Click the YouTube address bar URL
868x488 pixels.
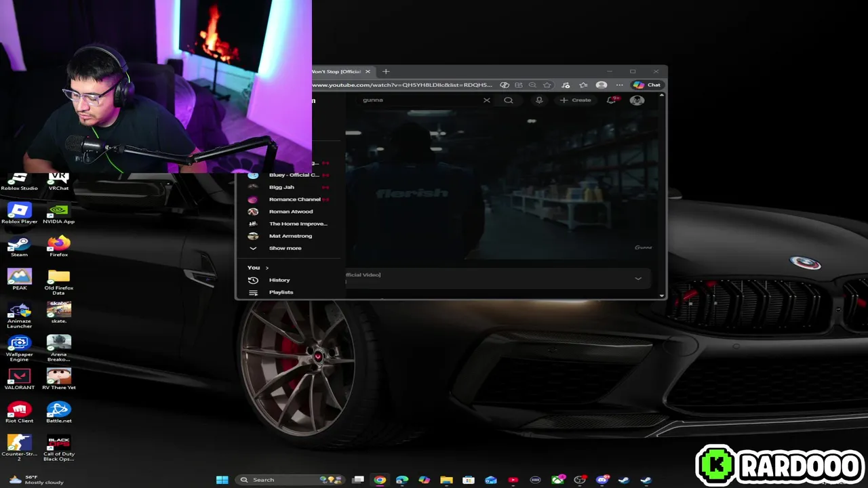coord(402,85)
